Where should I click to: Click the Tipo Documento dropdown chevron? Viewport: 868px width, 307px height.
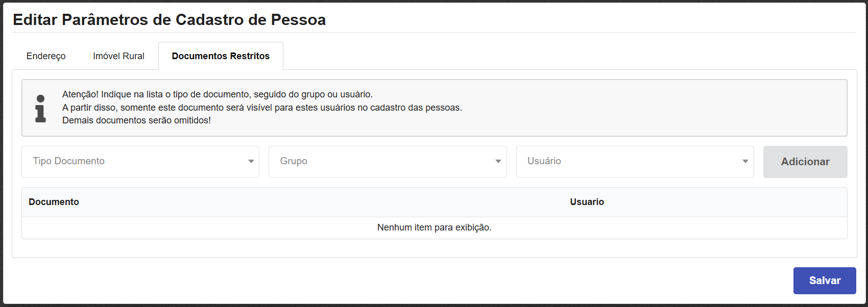(251, 162)
